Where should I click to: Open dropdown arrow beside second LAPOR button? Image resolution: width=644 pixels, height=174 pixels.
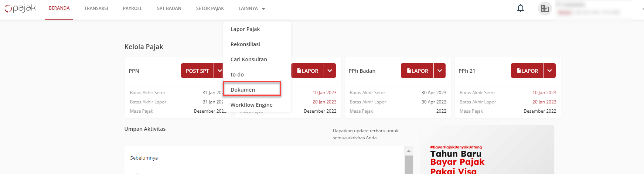(330, 71)
